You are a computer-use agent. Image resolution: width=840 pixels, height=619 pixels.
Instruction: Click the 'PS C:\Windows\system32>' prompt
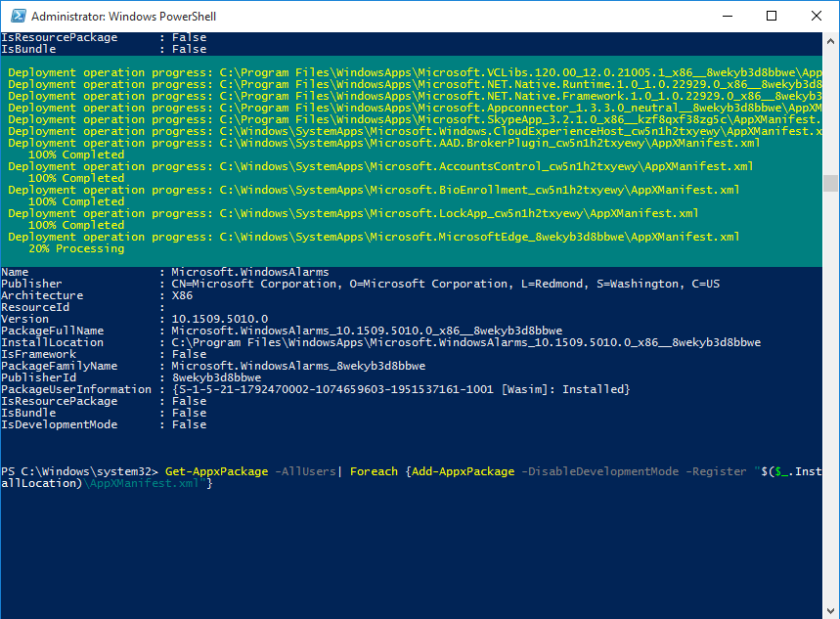click(x=80, y=472)
